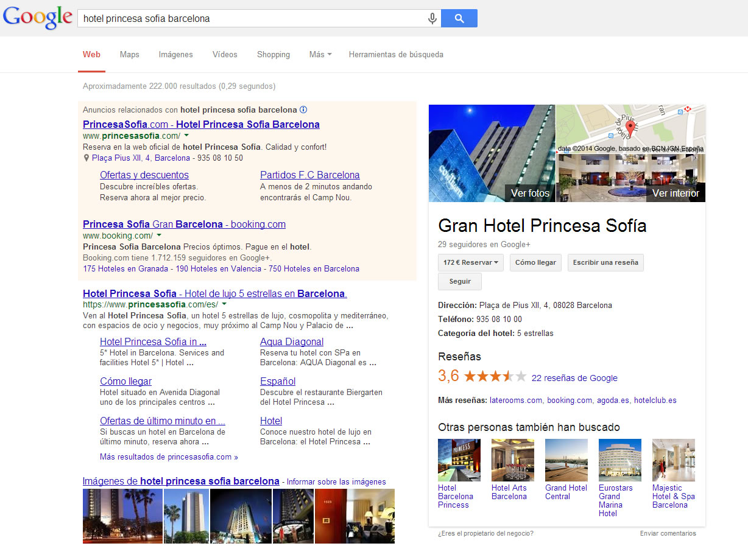Open the 172 € Reservar dropdown

(x=471, y=263)
